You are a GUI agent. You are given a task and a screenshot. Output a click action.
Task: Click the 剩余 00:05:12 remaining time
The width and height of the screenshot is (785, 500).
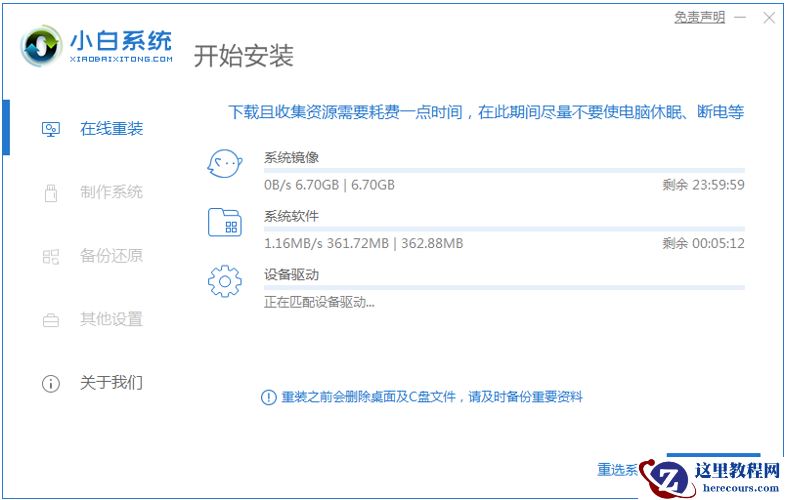[x=703, y=244]
